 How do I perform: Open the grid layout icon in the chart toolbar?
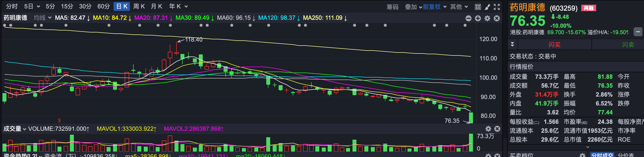477,7
